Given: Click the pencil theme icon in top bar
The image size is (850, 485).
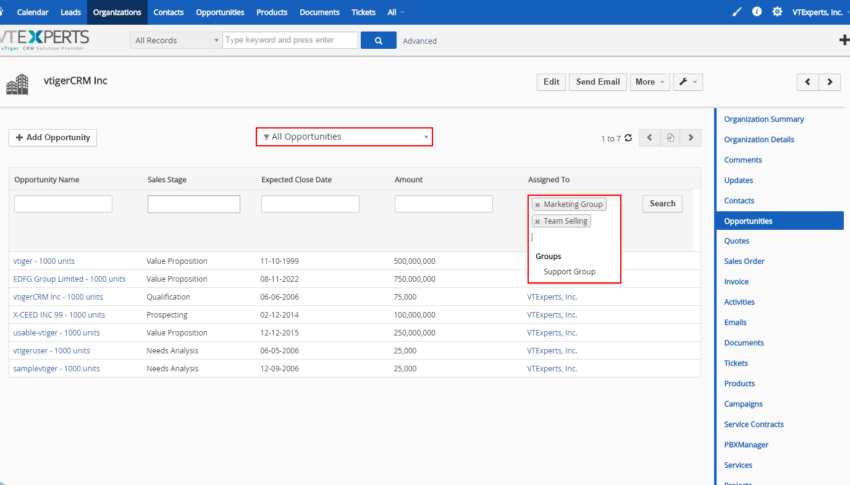Looking at the screenshot, I should [736, 12].
